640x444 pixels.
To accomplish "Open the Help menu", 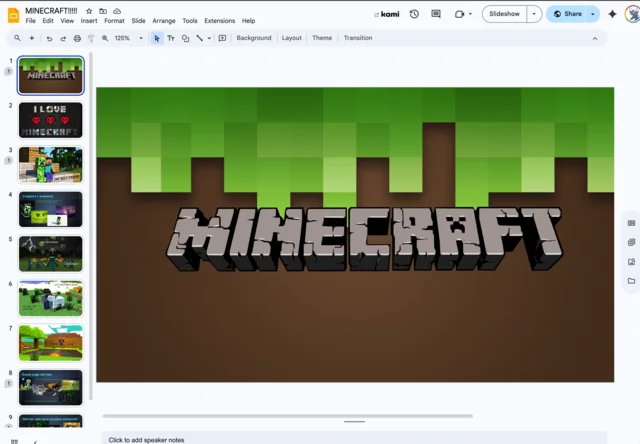I will coord(248,21).
